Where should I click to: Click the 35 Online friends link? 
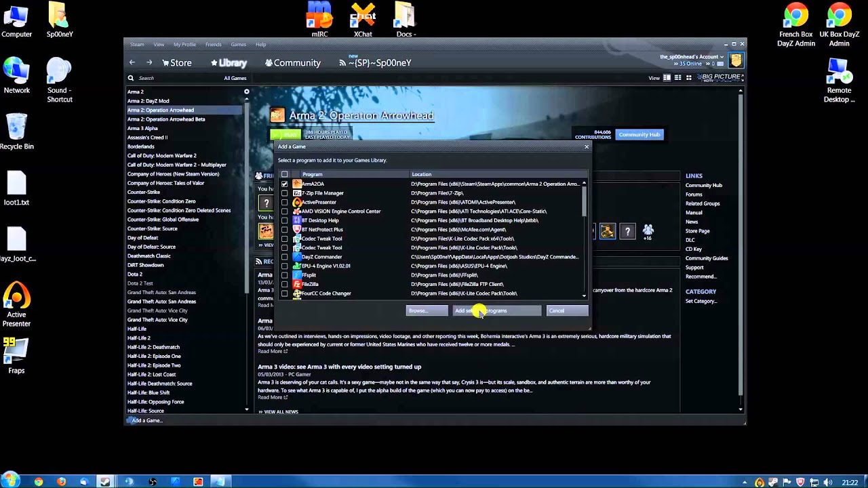690,64
